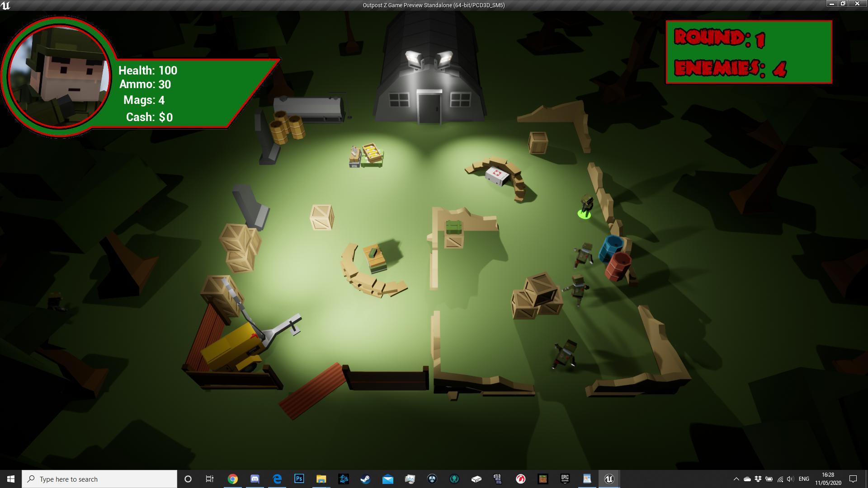
Task: Open the Windows Start menu
Action: point(11,479)
